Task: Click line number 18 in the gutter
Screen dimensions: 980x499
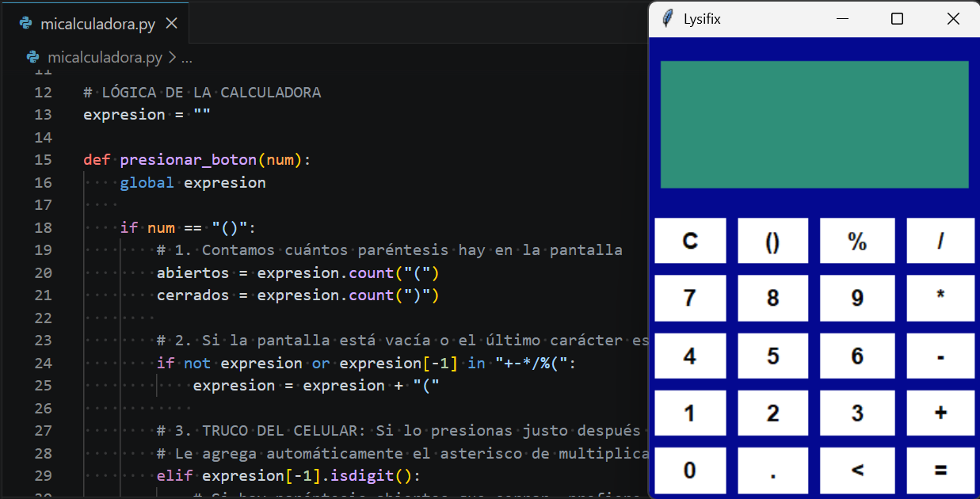Action: [x=43, y=228]
